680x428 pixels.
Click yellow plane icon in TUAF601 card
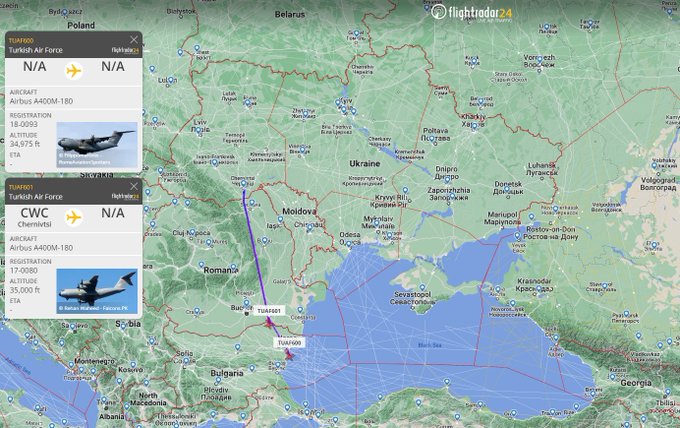74,217
